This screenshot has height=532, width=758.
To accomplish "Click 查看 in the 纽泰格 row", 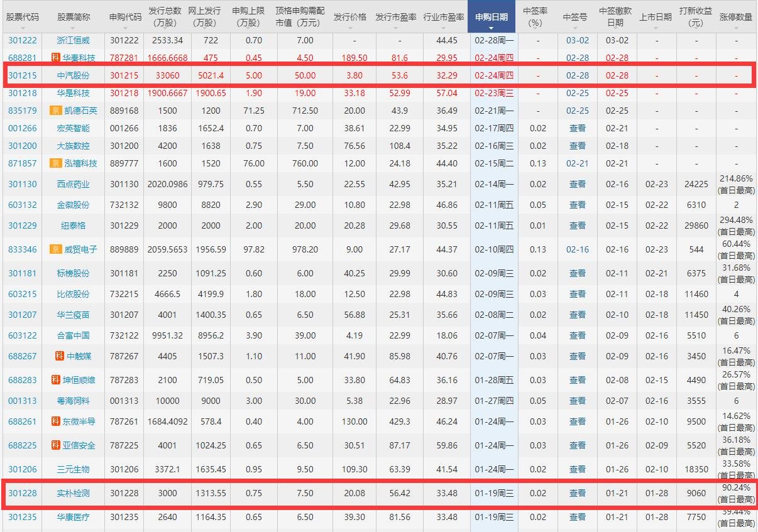I will tap(578, 225).
